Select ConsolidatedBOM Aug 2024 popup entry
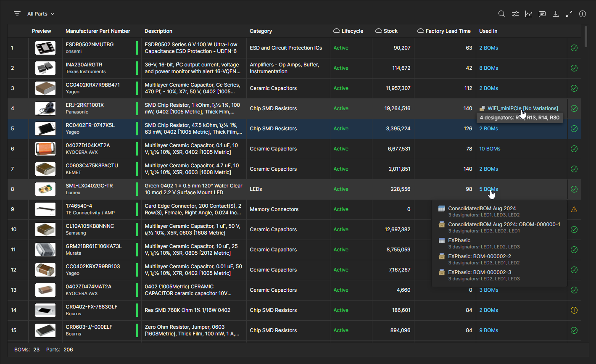This screenshot has height=364, width=596. click(x=482, y=208)
